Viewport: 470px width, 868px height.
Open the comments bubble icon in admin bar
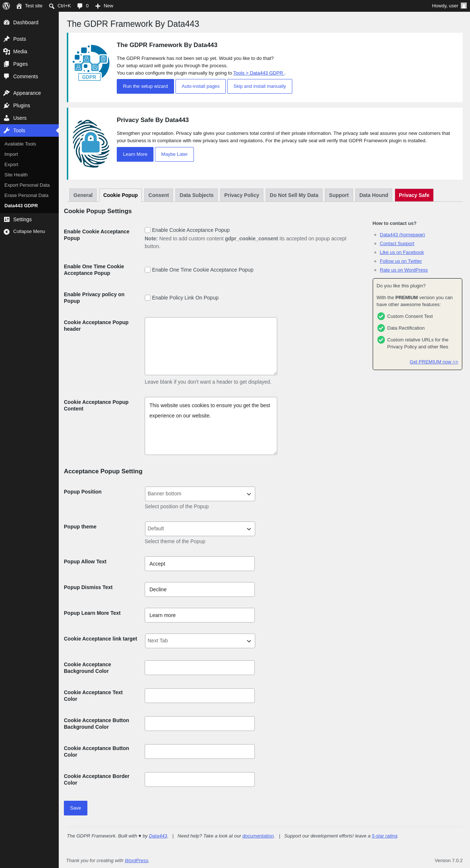(x=80, y=6)
